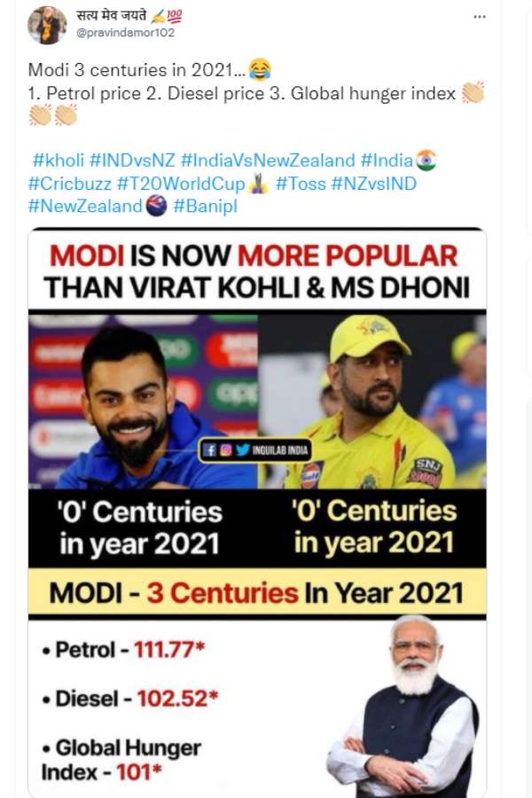Viewport: 532px width, 798px height.
Task: Click the Instagram icon in the watermark
Action: [225, 450]
